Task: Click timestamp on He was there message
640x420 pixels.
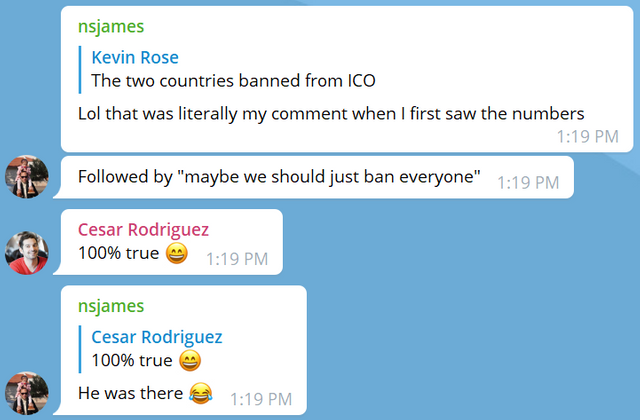Action: (261, 399)
